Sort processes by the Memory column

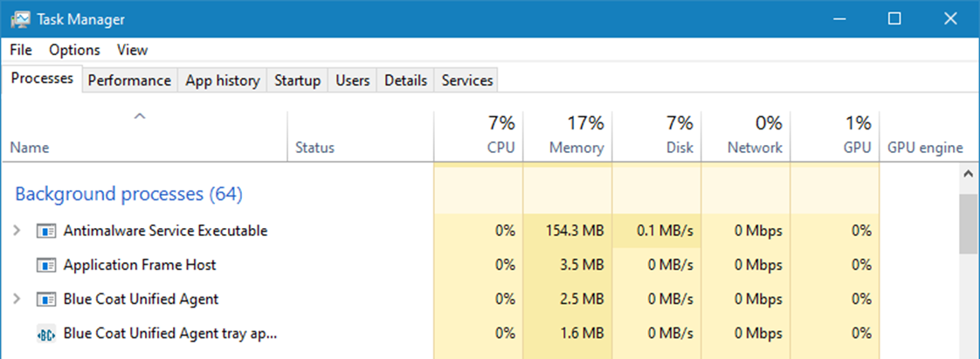click(576, 148)
